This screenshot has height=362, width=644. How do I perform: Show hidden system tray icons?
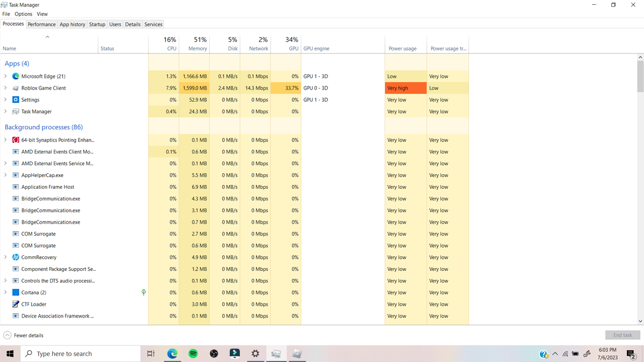(555, 354)
